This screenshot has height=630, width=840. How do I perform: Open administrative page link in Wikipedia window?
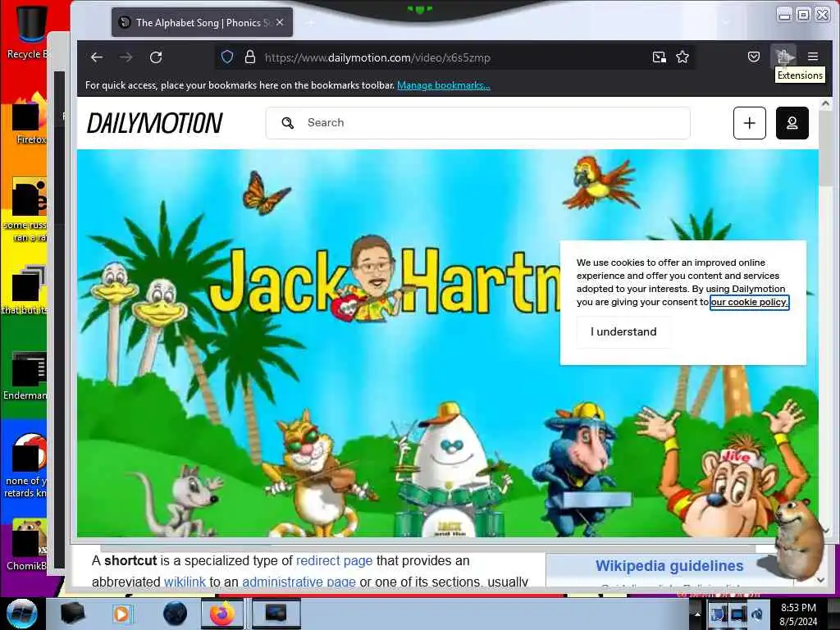point(299,582)
